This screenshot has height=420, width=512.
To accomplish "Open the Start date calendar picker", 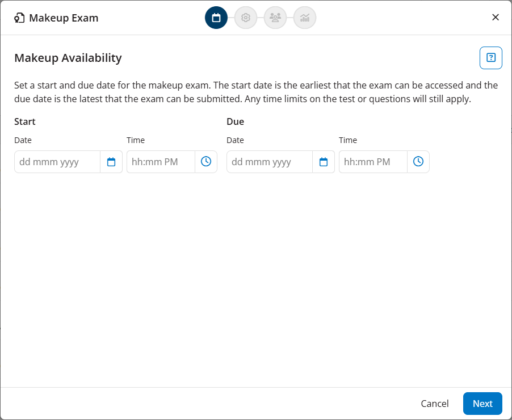I will [x=111, y=162].
